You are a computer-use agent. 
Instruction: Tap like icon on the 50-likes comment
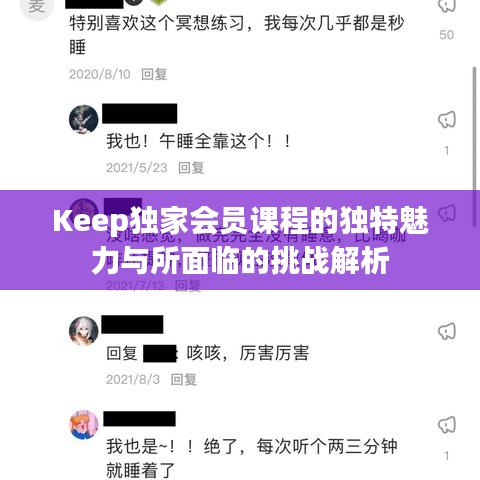(447, 5)
